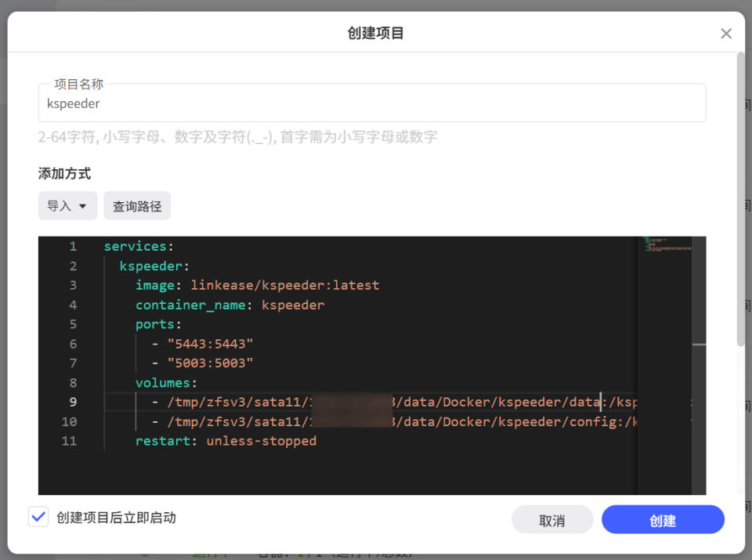Click the editor minimap
The width and height of the screenshot is (752, 560).
tap(666, 251)
